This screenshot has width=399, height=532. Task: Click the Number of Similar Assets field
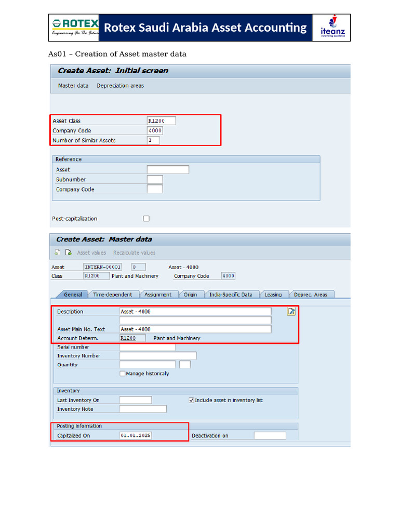(153, 140)
